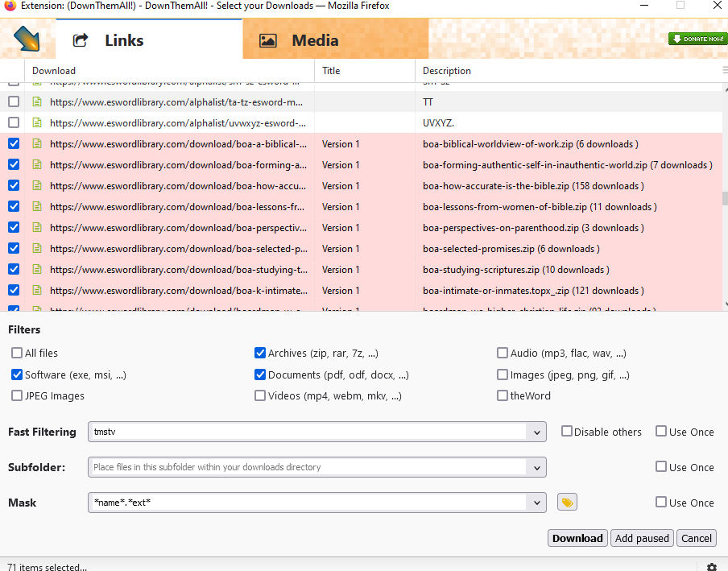
Task: Click file icon for boa-lessons-fr link
Action: coord(37,206)
